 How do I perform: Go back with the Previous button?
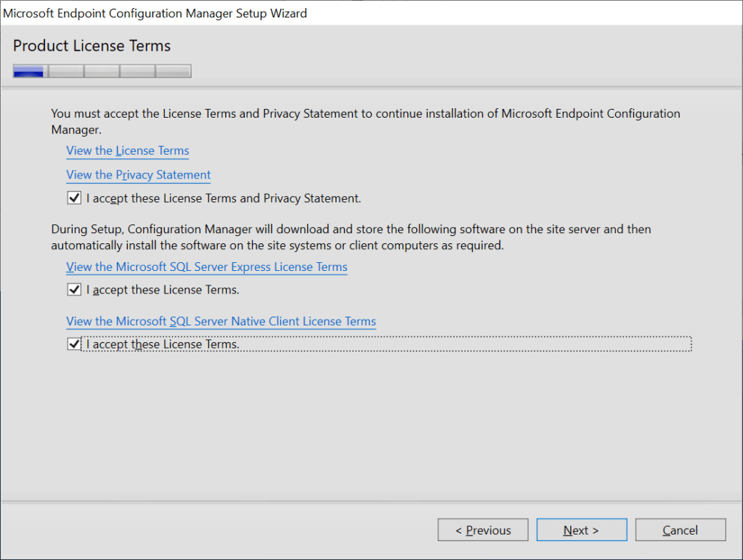[483, 530]
